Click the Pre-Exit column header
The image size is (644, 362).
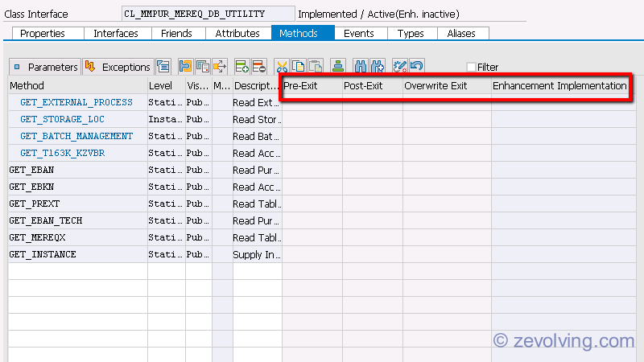pyautogui.click(x=312, y=86)
